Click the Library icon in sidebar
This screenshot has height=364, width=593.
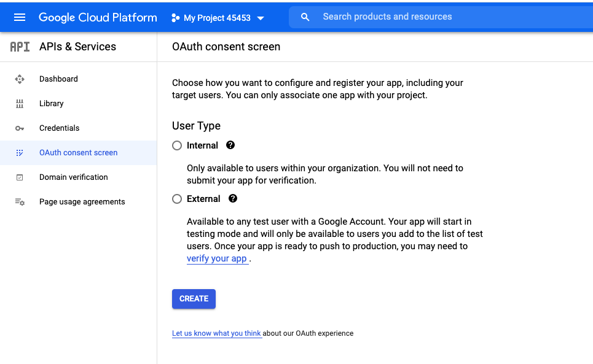pos(20,104)
